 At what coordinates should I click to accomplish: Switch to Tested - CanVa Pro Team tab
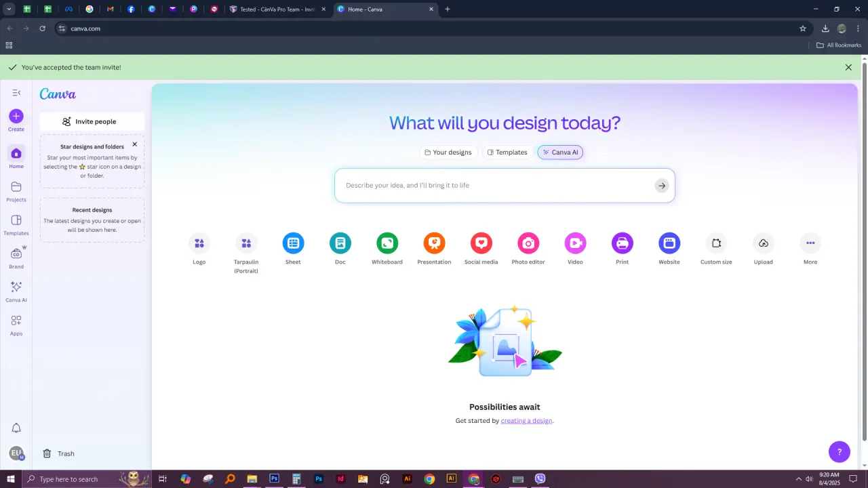pyautogui.click(x=277, y=9)
